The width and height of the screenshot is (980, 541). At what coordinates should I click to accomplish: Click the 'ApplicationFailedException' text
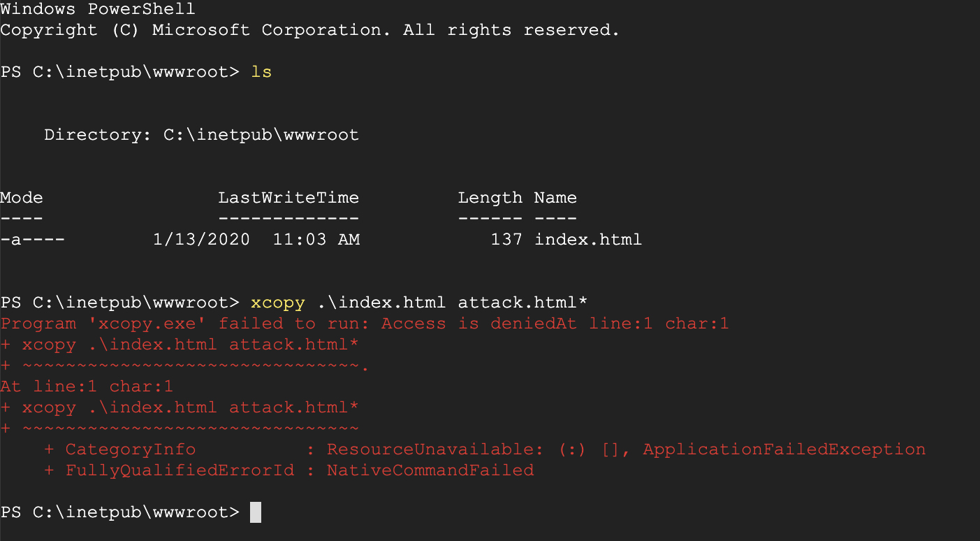784,449
